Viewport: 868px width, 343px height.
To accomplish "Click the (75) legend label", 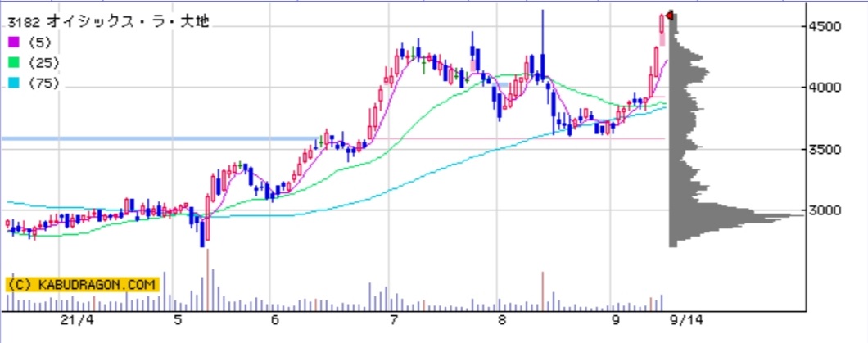I will coord(43,83).
